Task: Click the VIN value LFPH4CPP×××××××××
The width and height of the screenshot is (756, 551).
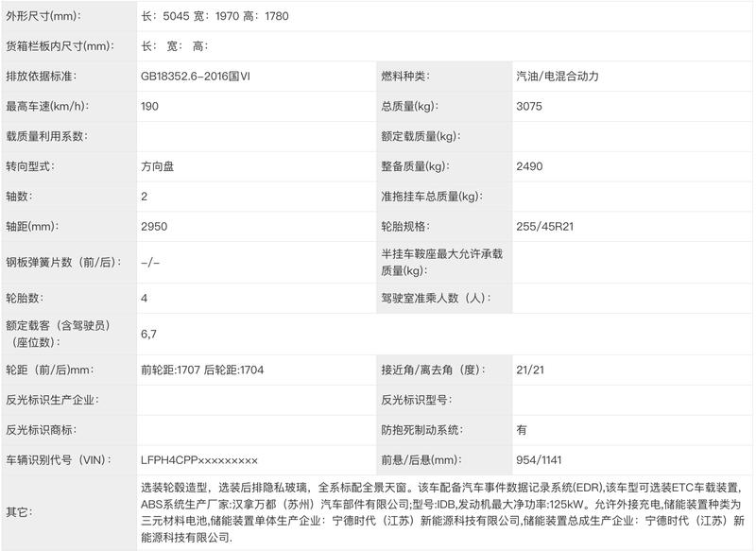Action: point(199,460)
